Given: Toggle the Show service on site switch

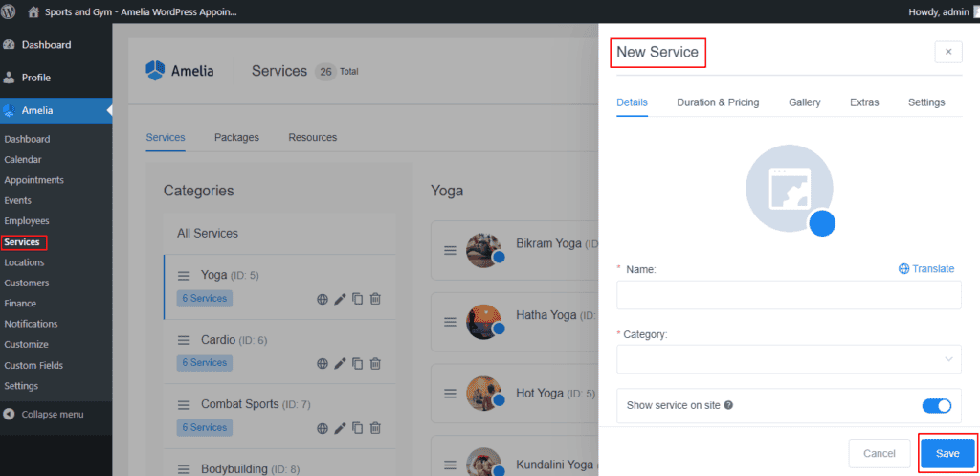Looking at the screenshot, I should (x=936, y=405).
